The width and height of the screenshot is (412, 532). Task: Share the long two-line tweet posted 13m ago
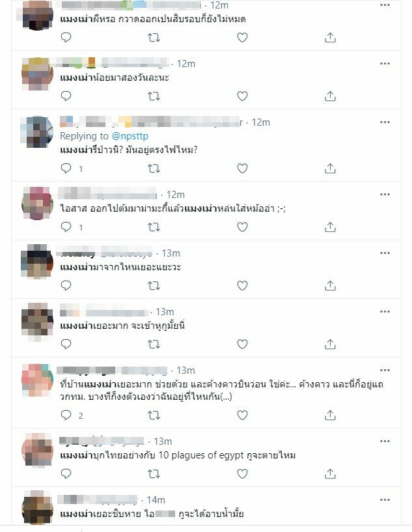click(330, 415)
